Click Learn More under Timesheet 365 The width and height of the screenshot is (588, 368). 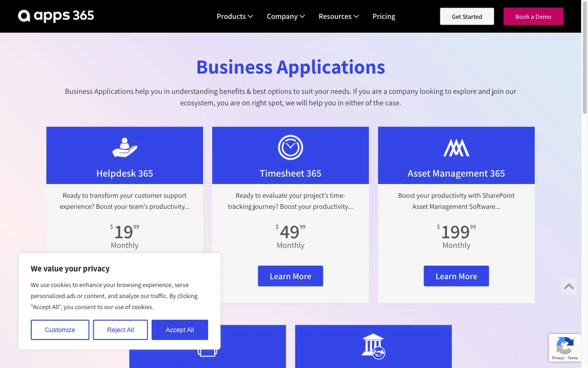pos(290,276)
